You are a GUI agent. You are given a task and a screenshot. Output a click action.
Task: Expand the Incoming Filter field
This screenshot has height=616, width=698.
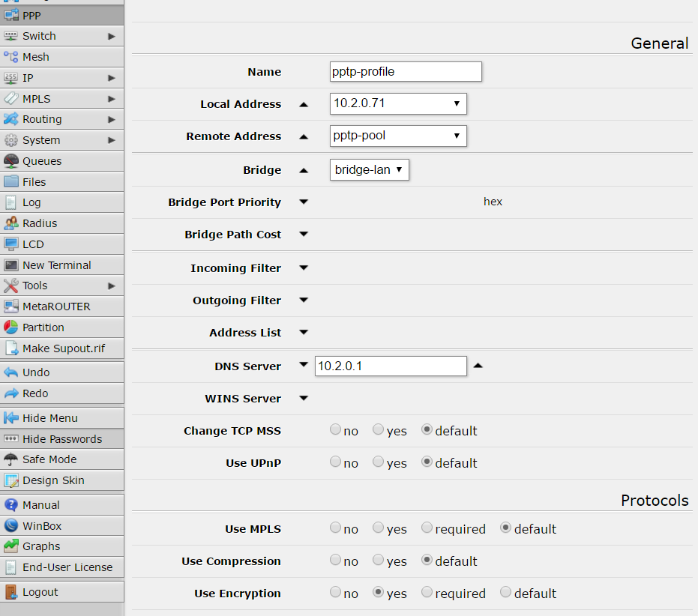(304, 268)
